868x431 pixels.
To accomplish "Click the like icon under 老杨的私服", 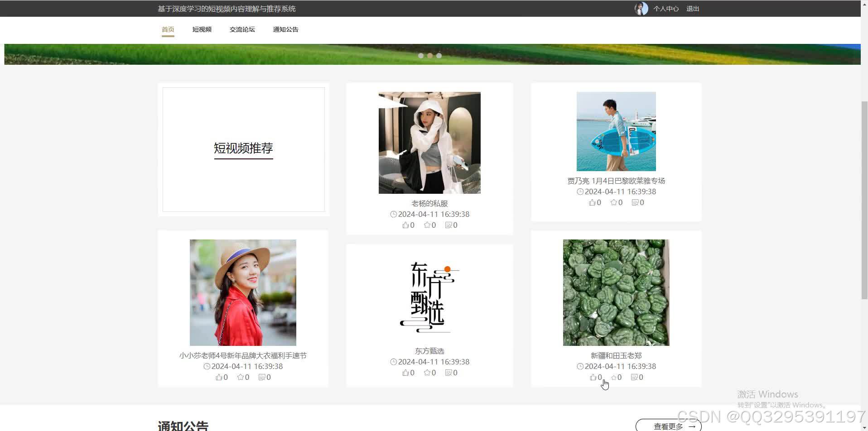I will point(405,225).
